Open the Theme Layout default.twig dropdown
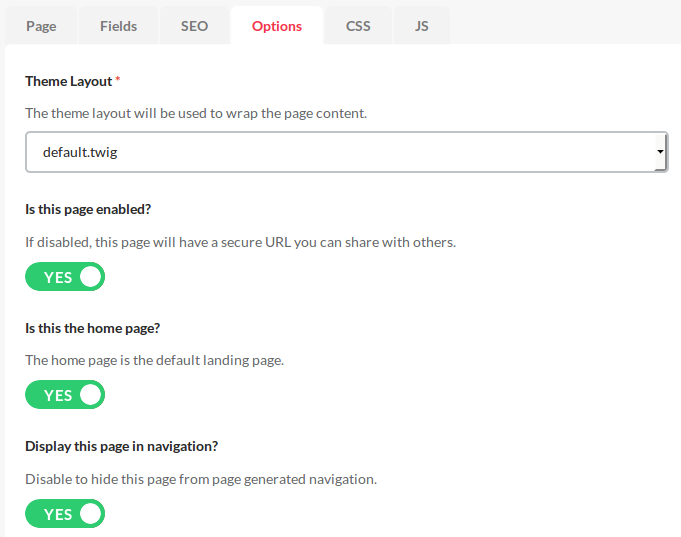Image resolution: width=681 pixels, height=537 pixels. coord(347,152)
